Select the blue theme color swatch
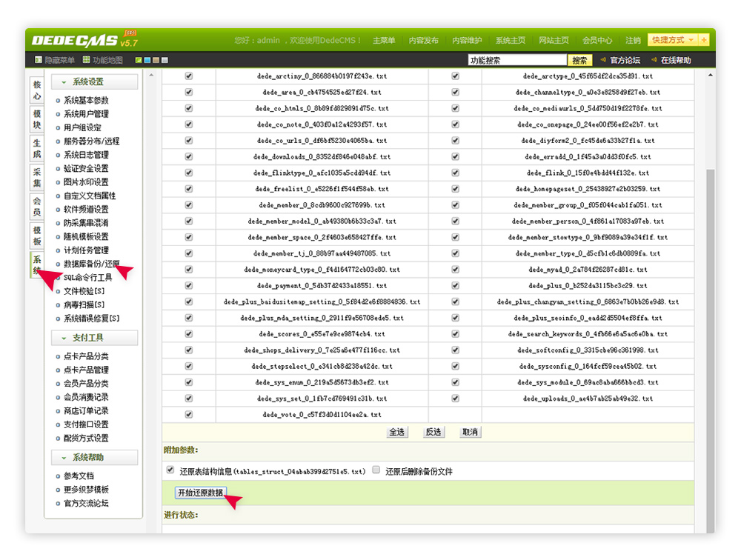Viewport: 741px width, 560px height. click(147, 59)
